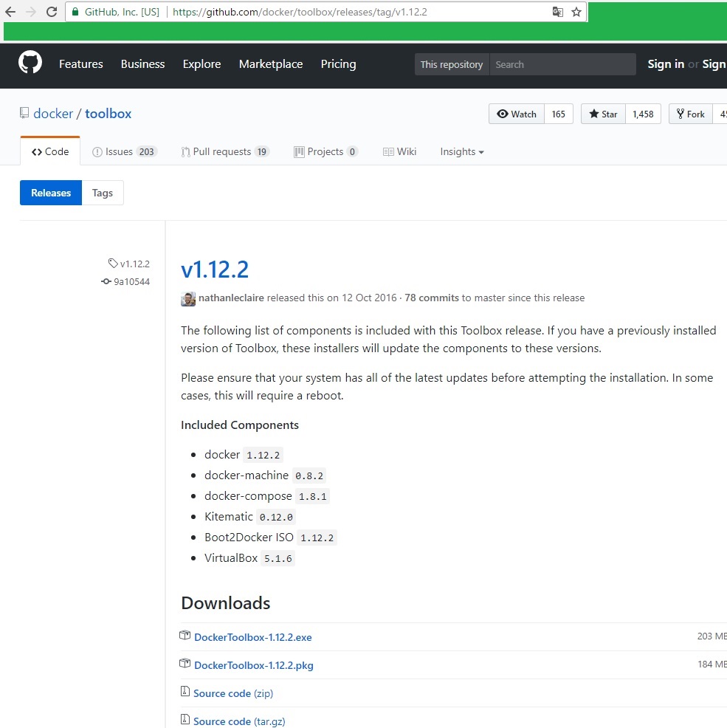The height and width of the screenshot is (728, 727).
Task: Reload the page with refresh icon
Action: tap(52, 12)
